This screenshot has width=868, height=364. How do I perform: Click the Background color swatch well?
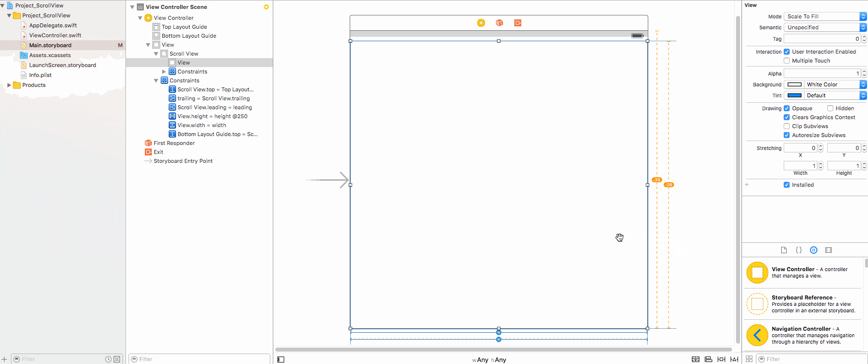[x=794, y=84]
